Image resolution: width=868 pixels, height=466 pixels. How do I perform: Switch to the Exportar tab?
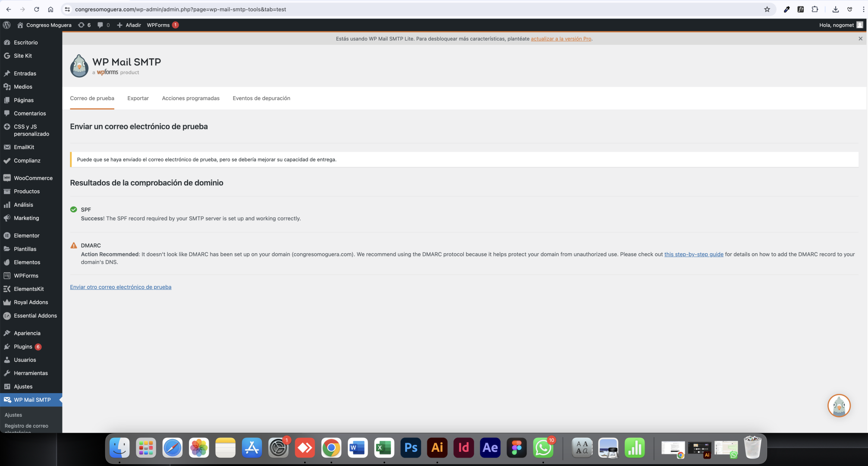[138, 98]
